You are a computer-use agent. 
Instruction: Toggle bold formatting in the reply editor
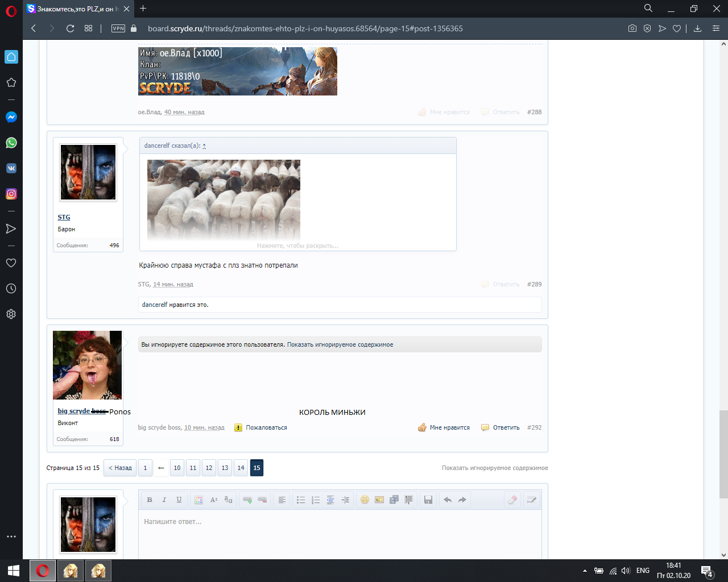(150, 500)
